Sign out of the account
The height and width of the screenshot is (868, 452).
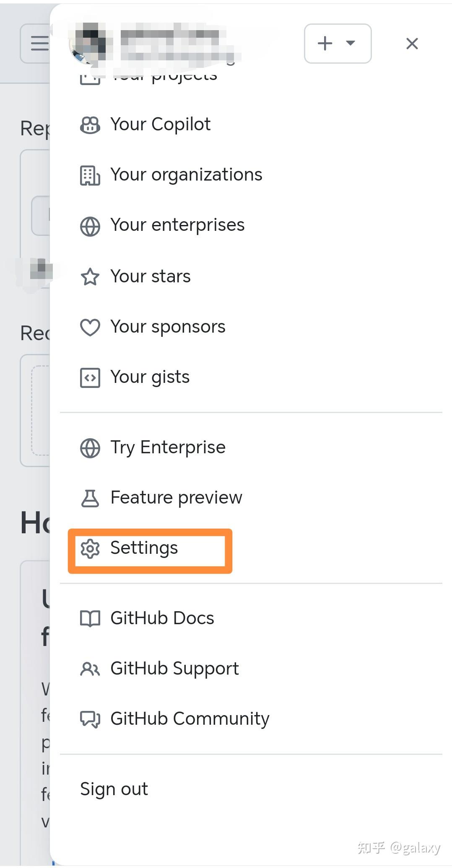[x=114, y=789]
